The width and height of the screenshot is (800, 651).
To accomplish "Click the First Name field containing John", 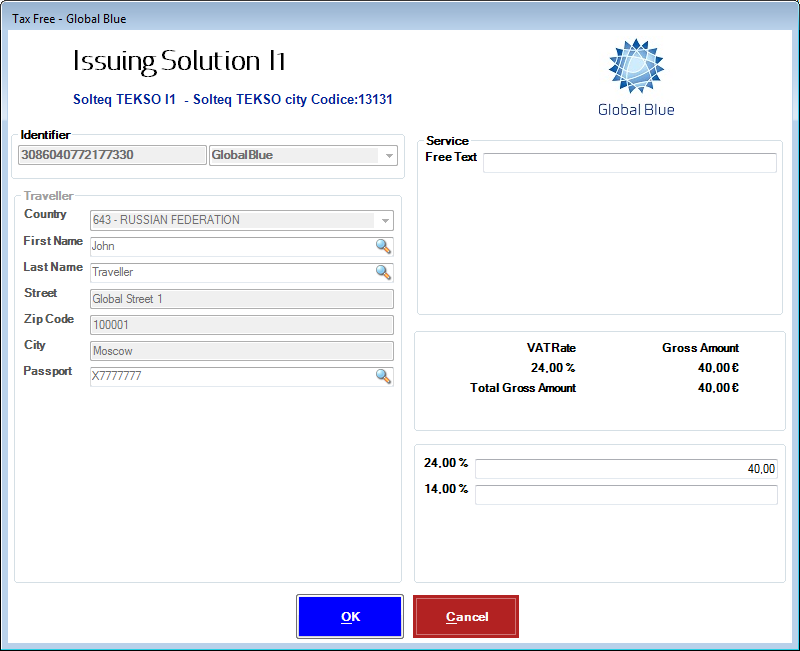I will [x=230, y=246].
